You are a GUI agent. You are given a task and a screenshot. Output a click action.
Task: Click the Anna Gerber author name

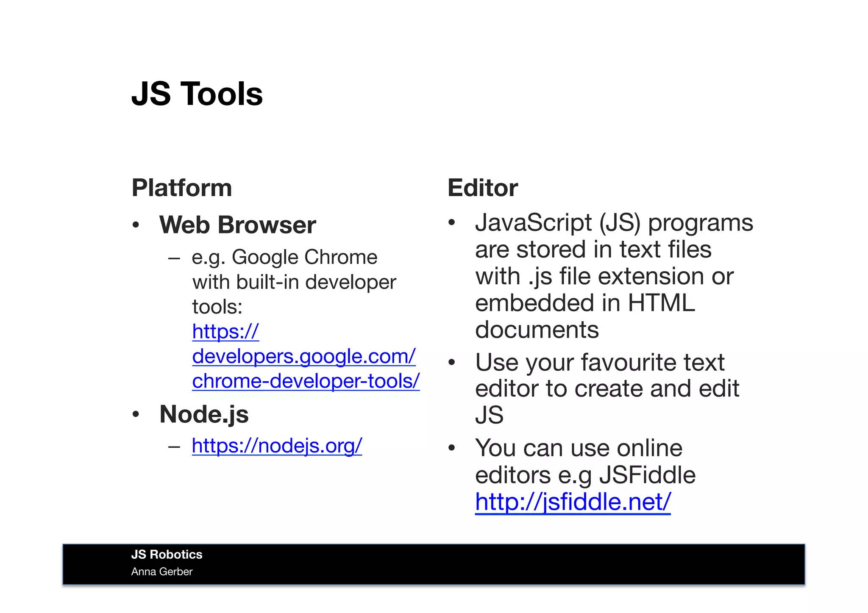[162, 571]
